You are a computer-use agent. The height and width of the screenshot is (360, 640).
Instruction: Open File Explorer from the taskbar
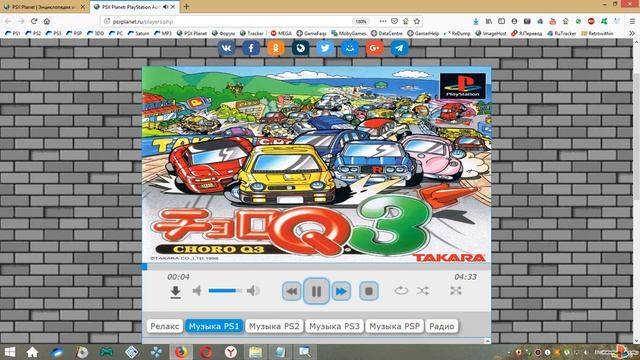[256, 352]
